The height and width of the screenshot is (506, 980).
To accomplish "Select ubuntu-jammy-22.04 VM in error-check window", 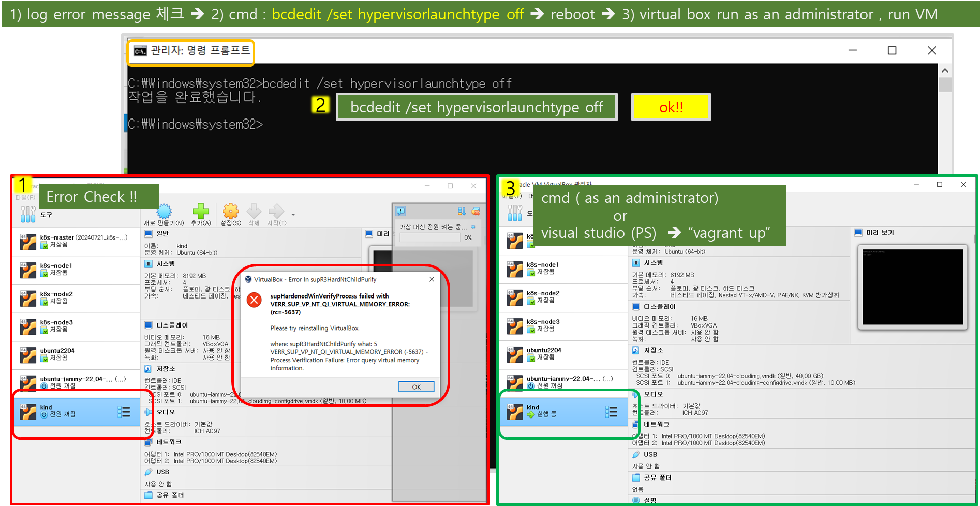I will pos(76,382).
